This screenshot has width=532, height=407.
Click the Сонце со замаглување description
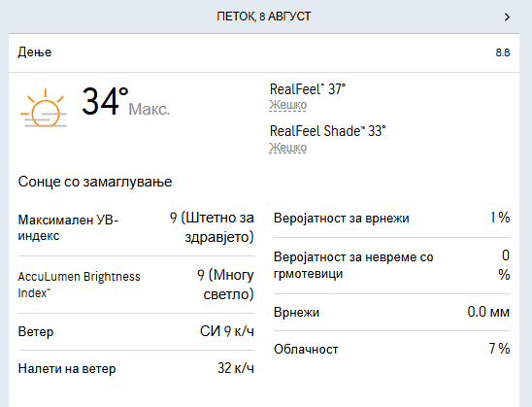point(95,182)
